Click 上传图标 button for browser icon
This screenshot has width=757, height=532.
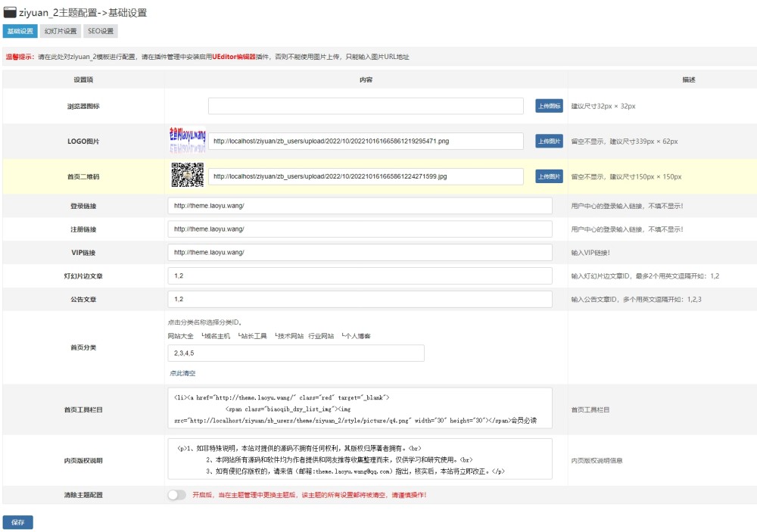click(x=549, y=106)
